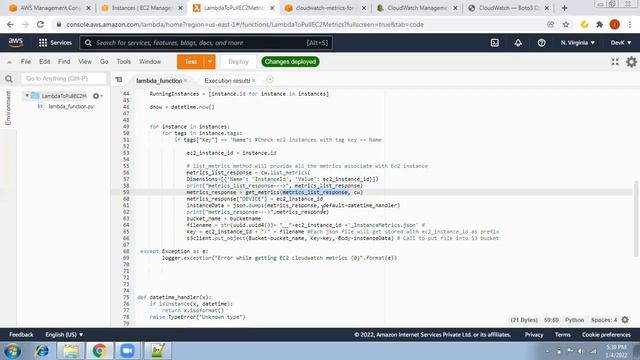The height and width of the screenshot is (360, 640).
Task: Switch to the CloudWatch Management browser tab
Action: point(416,8)
